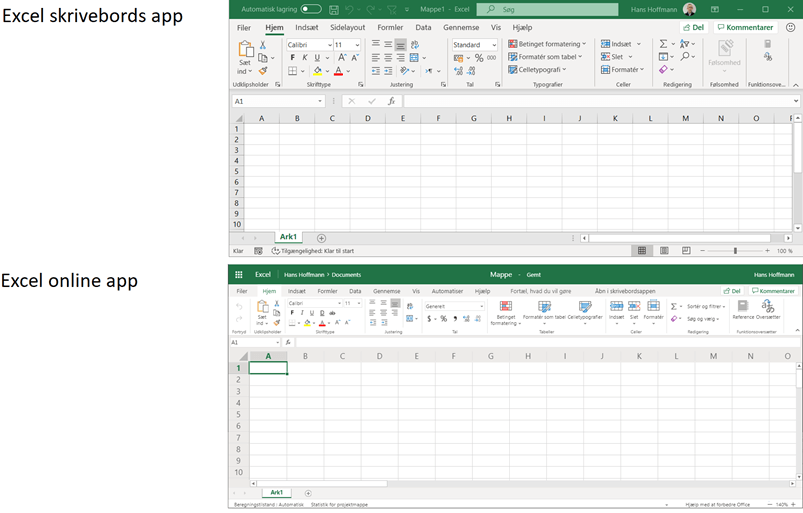Open font name Calibri dropdown in desktop Excel
This screenshot has height=513, width=803.
[x=330, y=45]
